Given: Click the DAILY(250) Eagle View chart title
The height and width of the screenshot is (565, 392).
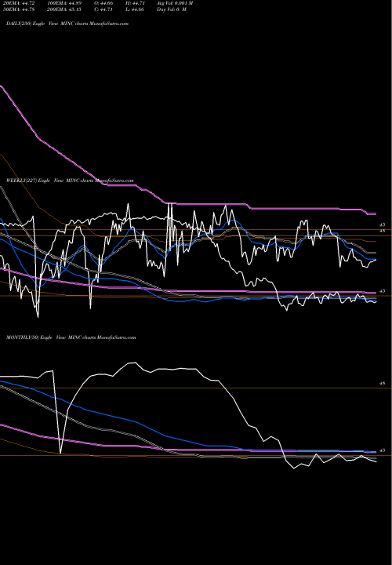Looking at the screenshot, I should 67,24.
